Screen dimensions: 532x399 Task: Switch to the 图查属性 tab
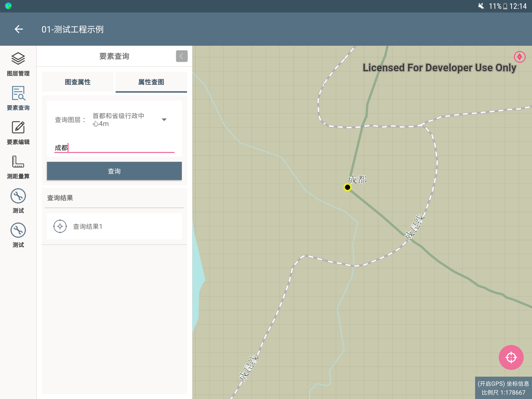pyautogui.click(x=78, y=82)
